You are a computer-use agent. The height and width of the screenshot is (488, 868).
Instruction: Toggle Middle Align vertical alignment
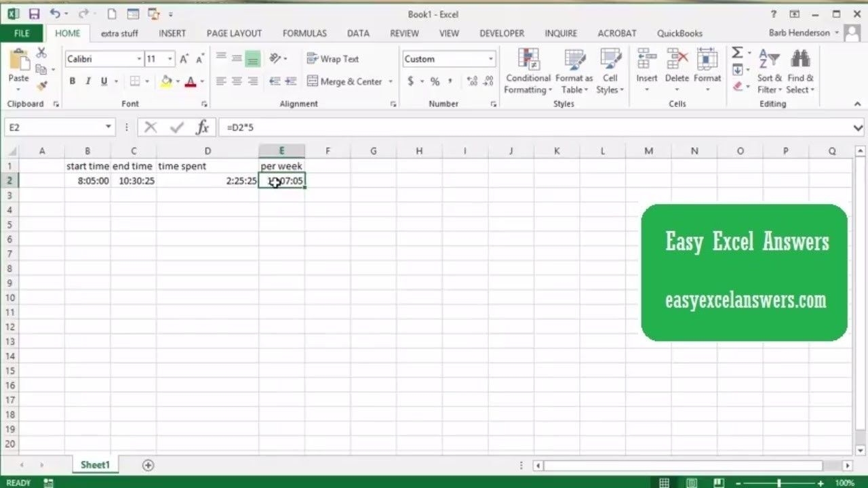[237, 58]
